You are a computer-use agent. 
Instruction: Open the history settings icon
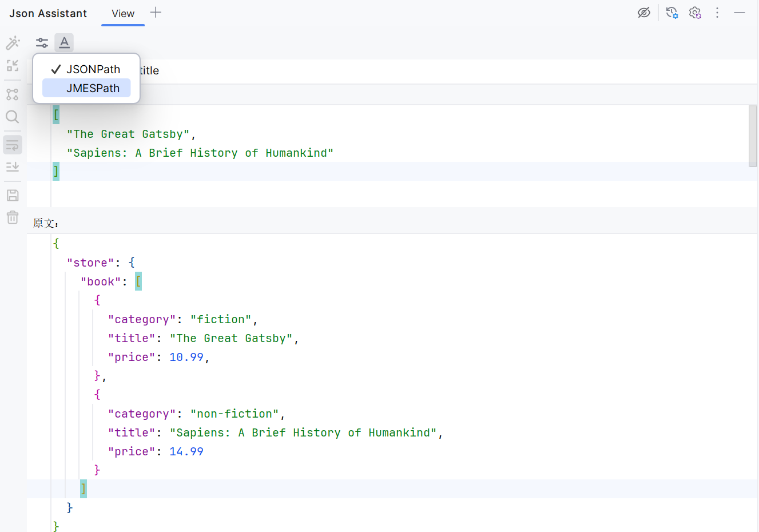[671, 12]
